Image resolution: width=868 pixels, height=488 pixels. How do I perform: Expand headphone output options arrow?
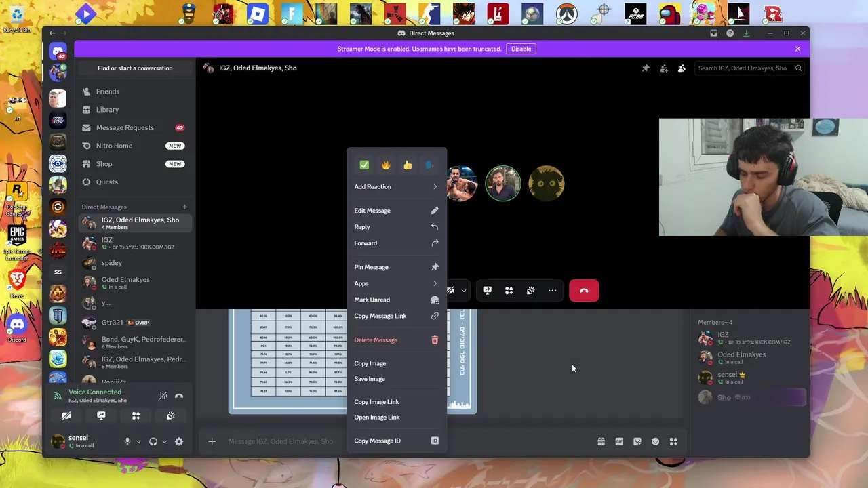[164, 441]
